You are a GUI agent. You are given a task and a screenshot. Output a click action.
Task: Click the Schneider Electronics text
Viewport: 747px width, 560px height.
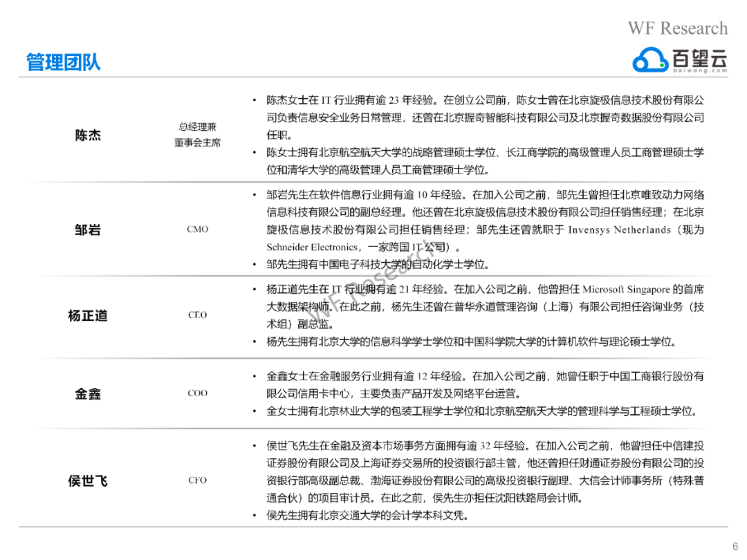pyautogui.click(x=312, y=247)
